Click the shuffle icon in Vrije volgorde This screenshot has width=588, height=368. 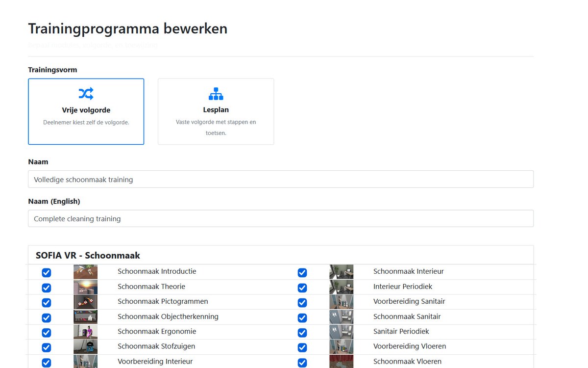click(x=86, y=93)
